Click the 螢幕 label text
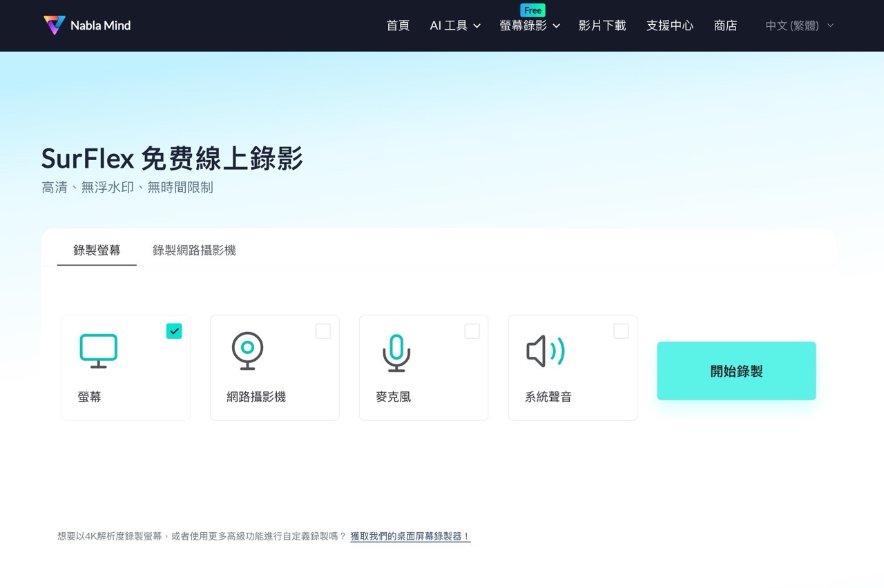This screenshot has height=588, width=884. click(89, 397)
